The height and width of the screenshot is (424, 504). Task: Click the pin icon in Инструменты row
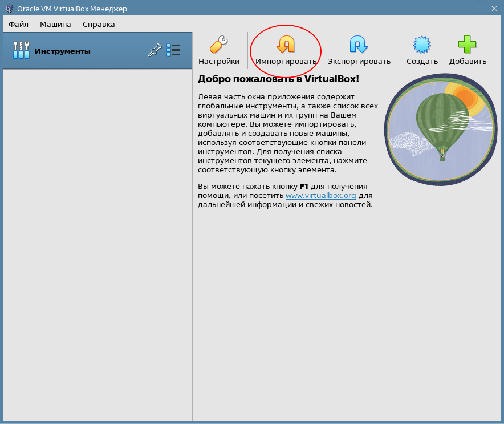tap(155, 50)
